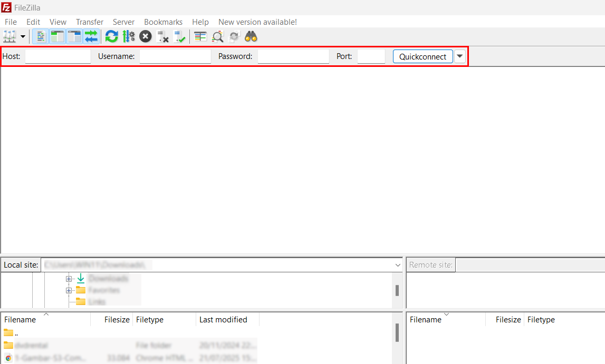
Task: Toggle local directory tree display
Action: coord(57,36)
